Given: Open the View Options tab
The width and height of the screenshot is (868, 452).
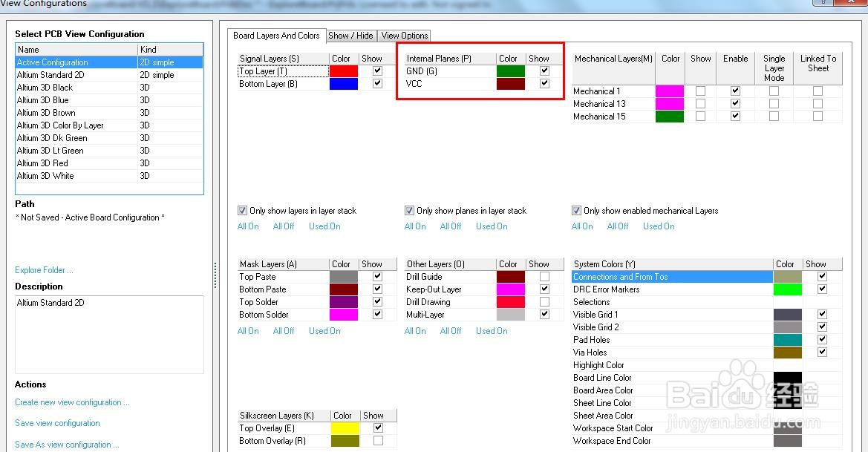Looking at the screenshot, I should coord(404,36).
